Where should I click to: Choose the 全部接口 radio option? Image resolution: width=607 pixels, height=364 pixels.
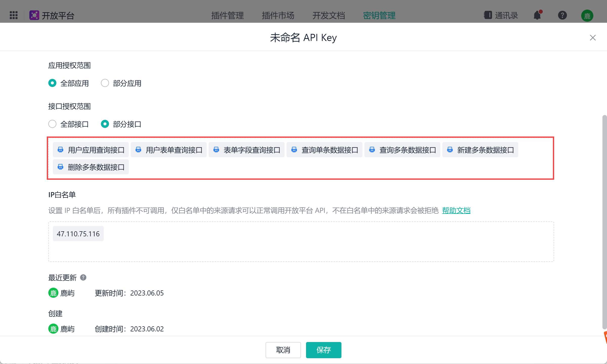click(x=52, y=124)
